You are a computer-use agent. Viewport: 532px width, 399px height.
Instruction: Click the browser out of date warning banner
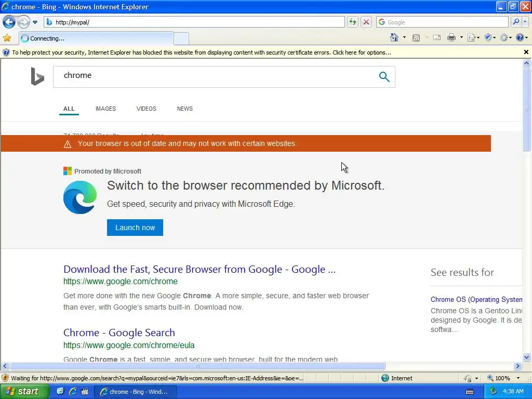246,143
